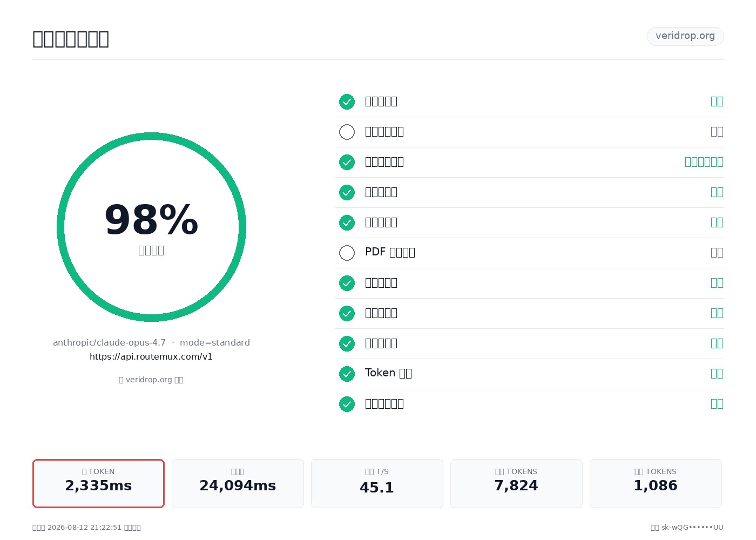The width and height of the screenshot is (756, 540).
Task: Click the 98% score progress ring
Action: coord(151,227)
